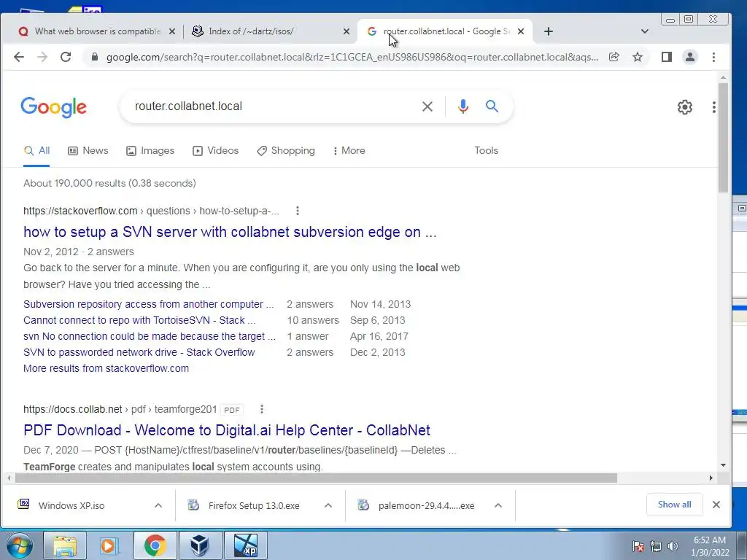Click the address bar URL field
Viewport: 747px width, 560px height.
coord(352,57)
